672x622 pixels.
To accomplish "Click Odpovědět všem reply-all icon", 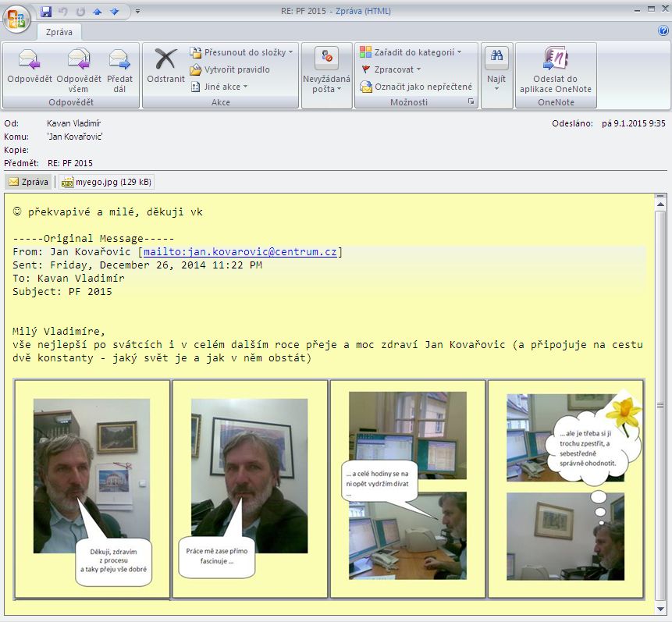I will coord(78,61).
